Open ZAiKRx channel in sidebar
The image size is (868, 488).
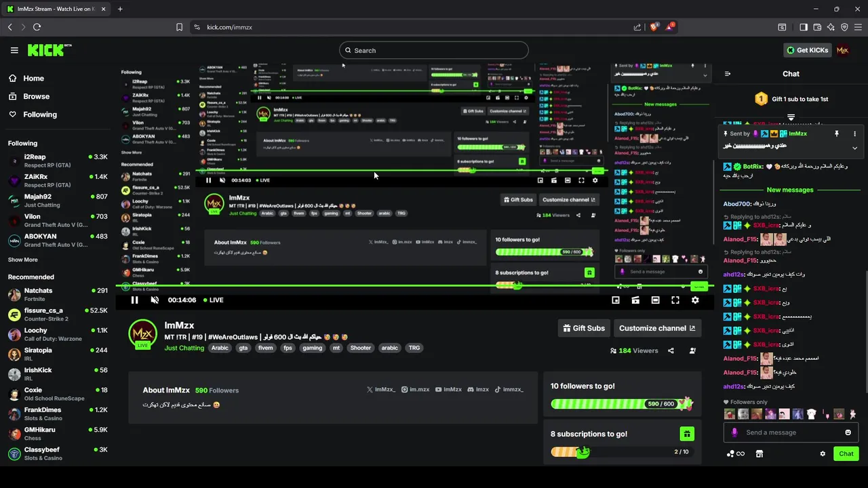click(58, 180)
